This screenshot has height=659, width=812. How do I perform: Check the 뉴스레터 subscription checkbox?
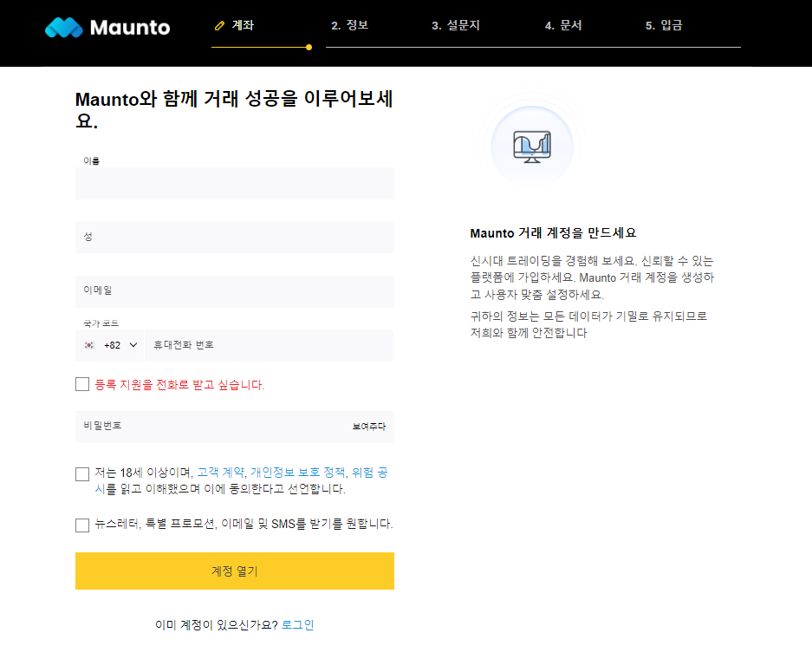(x=81, y=525)
